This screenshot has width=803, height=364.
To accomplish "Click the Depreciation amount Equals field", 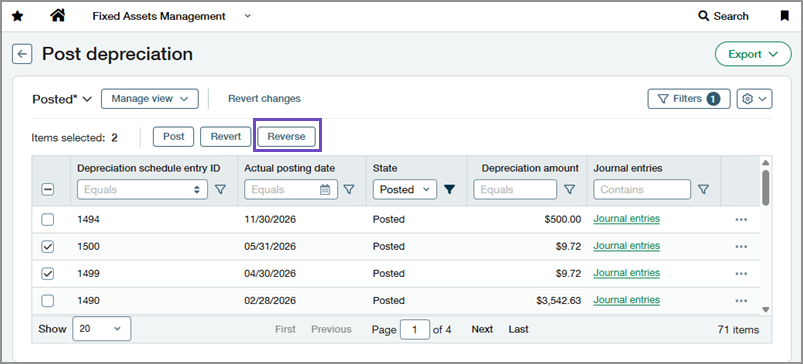I will click(515, 189).
